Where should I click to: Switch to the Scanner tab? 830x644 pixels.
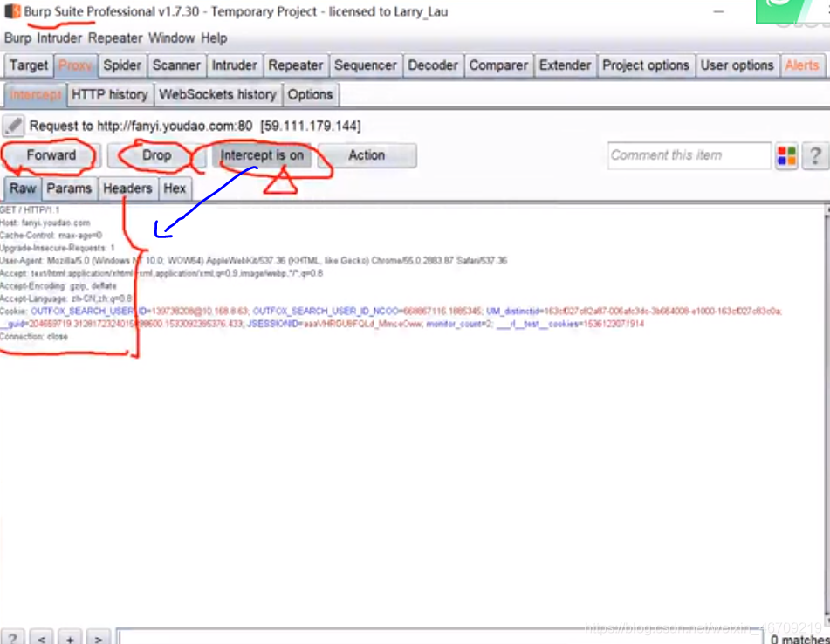(x=177, y=65)
